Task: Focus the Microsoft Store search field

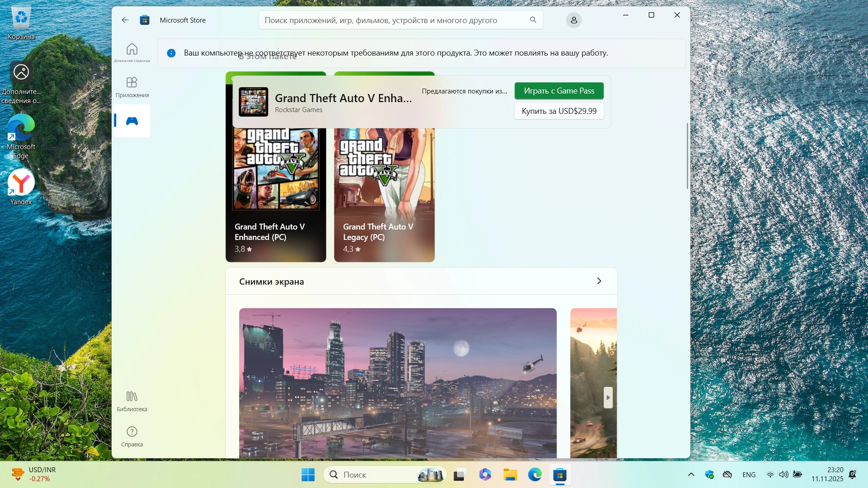Action: [389, 20]
